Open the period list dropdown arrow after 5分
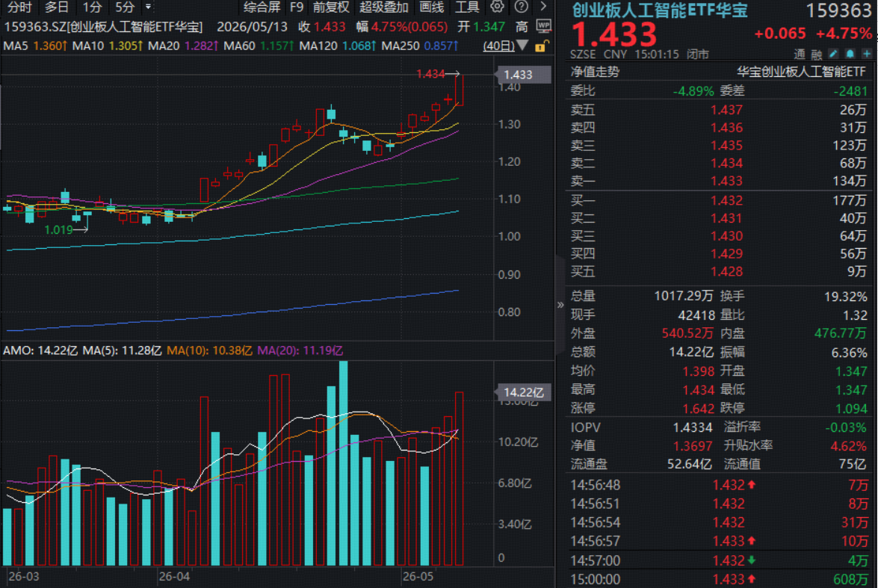This screenshot has width=878, height=588. [149, 7]
